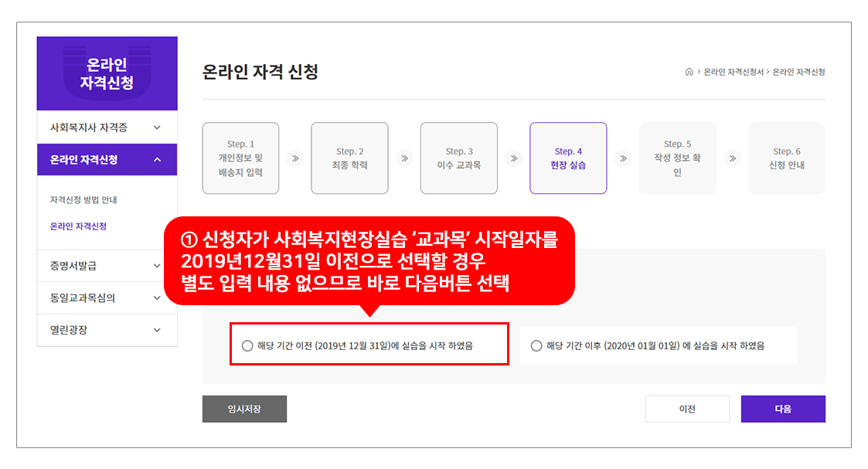Click the 임시저장 button
Image resolution: width=868 pixels, height=469 pixels.
[244, 409]
